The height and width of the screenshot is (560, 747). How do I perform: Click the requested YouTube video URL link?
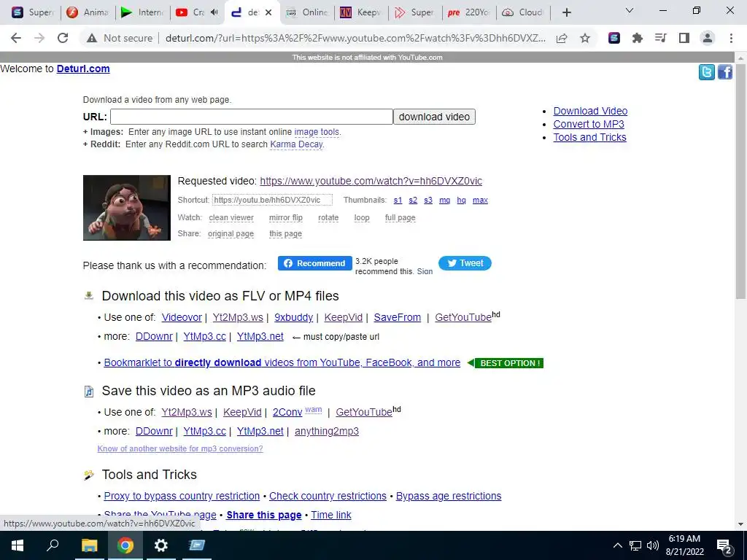coord(371,181)
